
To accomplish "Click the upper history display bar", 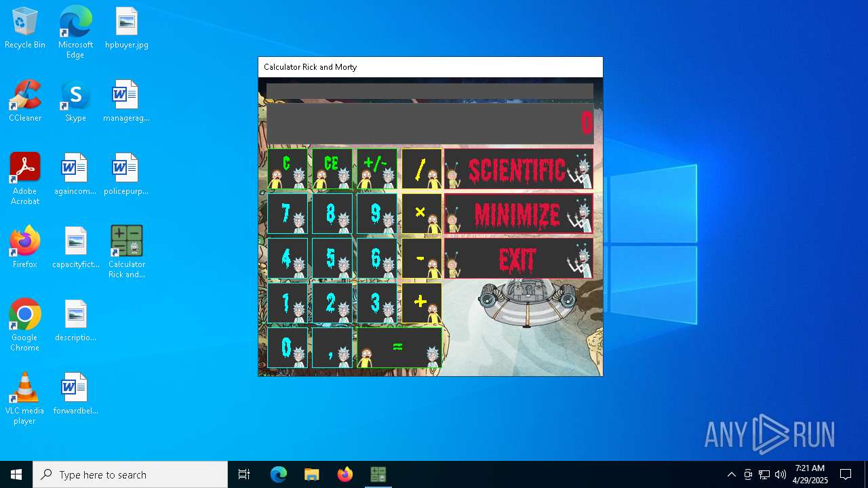I will [x=430, y=91].
